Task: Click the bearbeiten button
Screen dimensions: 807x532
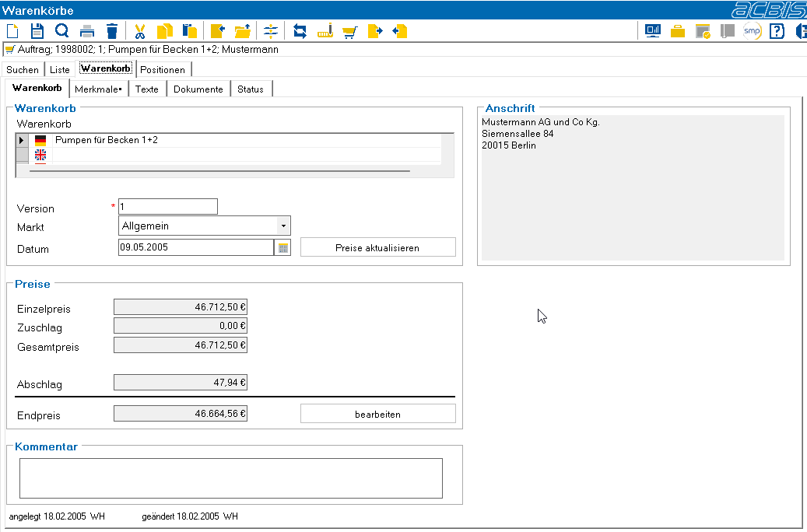Action: point(377,414)
